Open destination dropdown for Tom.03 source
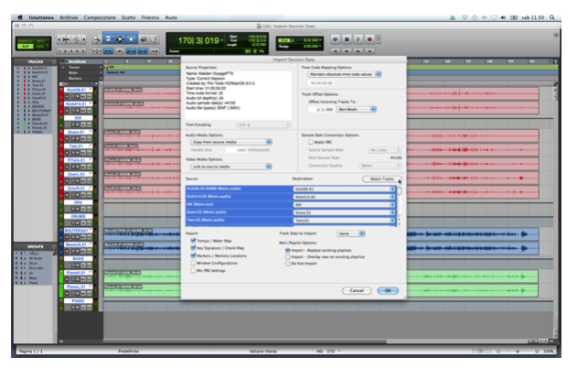588x379 pixels. point(344,221)
